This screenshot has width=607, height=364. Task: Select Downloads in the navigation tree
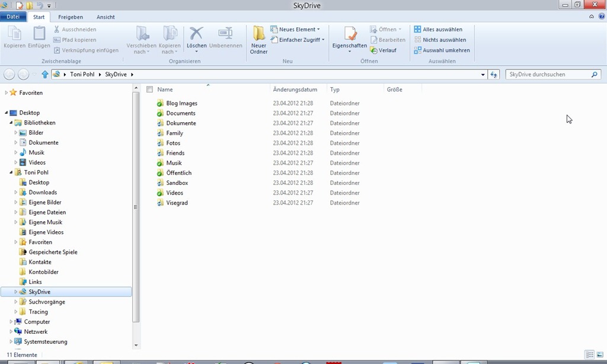[x=43, y=192]
